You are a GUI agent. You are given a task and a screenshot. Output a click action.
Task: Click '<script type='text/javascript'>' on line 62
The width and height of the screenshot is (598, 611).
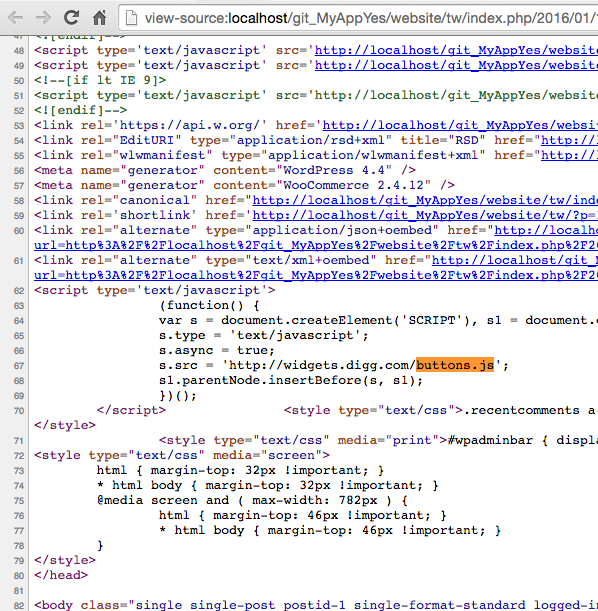pyautogui.click(x=155, y=290)
